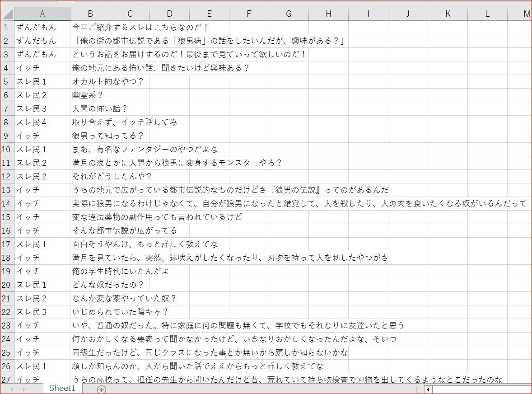
Task: Click 'いや、普通の奴だった' cell in row 23
Action: pos(238,326)
